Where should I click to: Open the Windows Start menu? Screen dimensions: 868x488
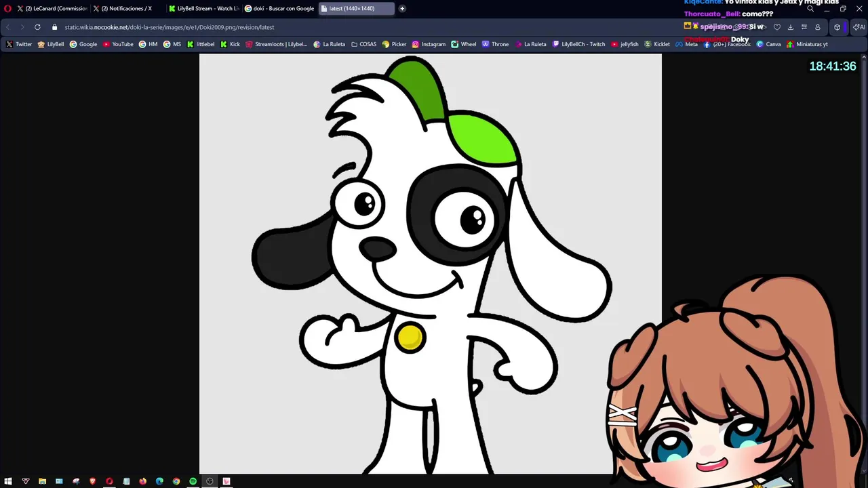[8, 481]
